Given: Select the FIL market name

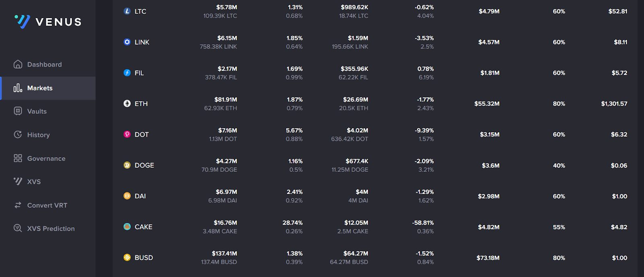Looking at the screenshot, I should tap(139, 73).
